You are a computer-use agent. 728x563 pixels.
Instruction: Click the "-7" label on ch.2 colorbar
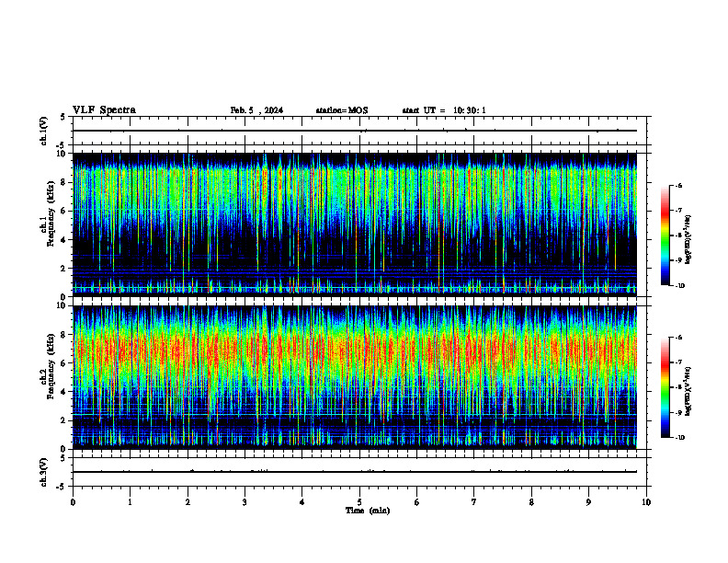coord(678,362)
